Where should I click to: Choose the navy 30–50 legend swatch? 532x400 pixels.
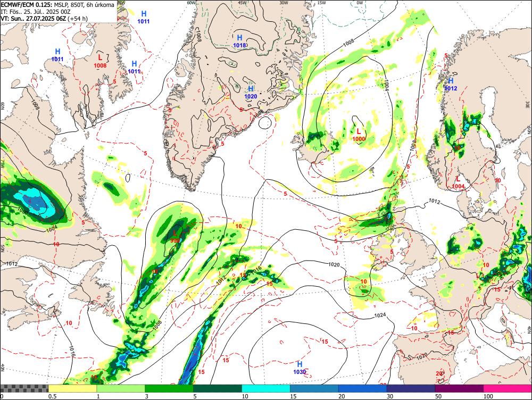click(411, 388)
